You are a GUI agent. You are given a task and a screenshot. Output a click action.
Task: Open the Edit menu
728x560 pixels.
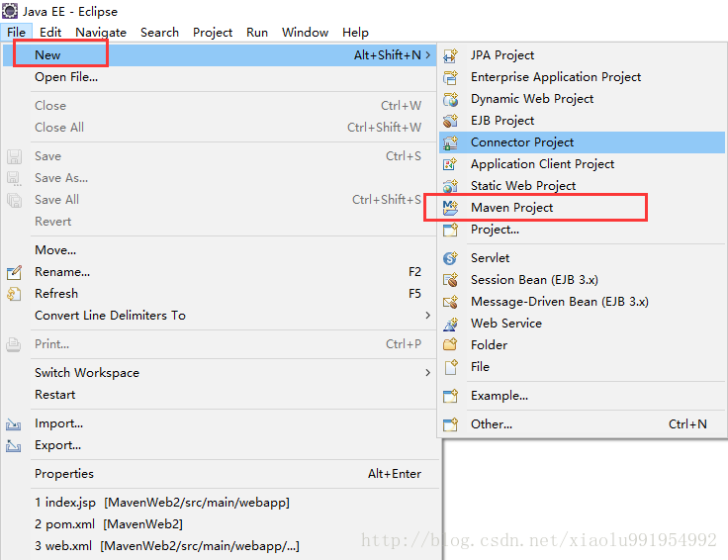coord(50,33)
